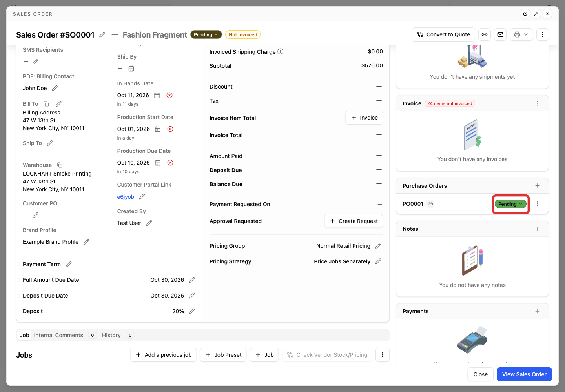565x392 pixels.
Task: Switch to the Internal Comments tab
Action: click(65, 335)
